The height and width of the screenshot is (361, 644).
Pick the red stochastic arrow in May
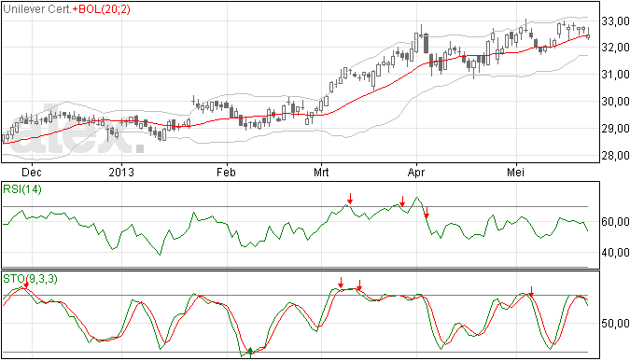[531, 292]
